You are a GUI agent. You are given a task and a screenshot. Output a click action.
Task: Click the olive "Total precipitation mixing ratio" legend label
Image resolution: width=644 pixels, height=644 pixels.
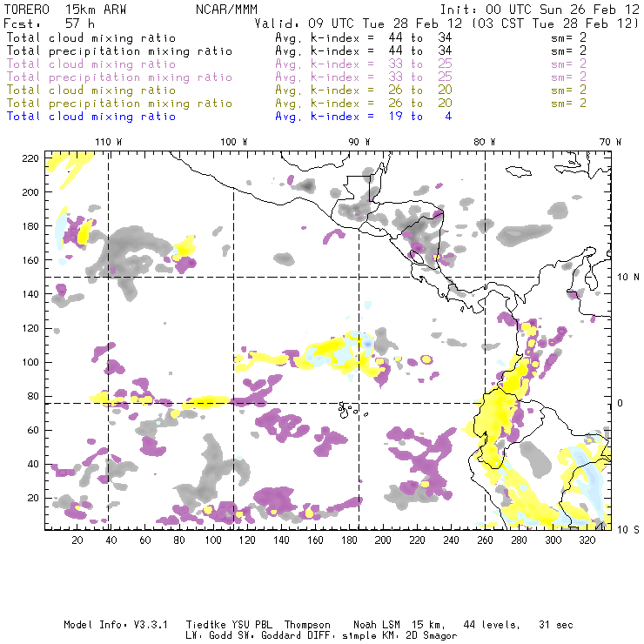point(119,103)
